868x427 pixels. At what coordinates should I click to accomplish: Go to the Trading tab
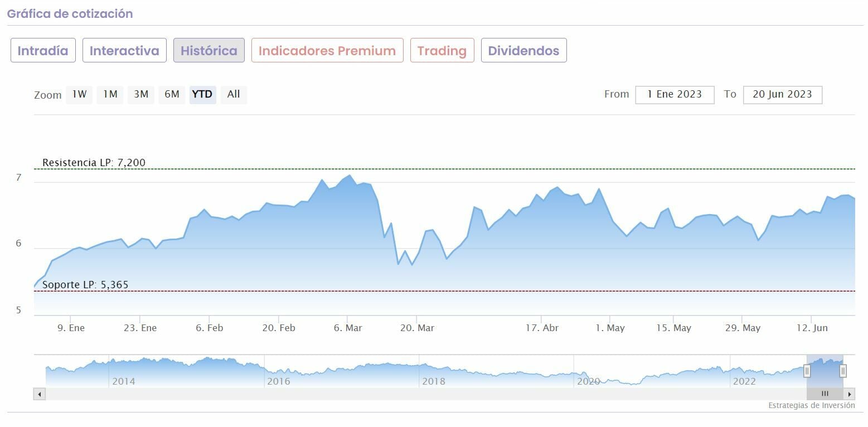(442, 51)
